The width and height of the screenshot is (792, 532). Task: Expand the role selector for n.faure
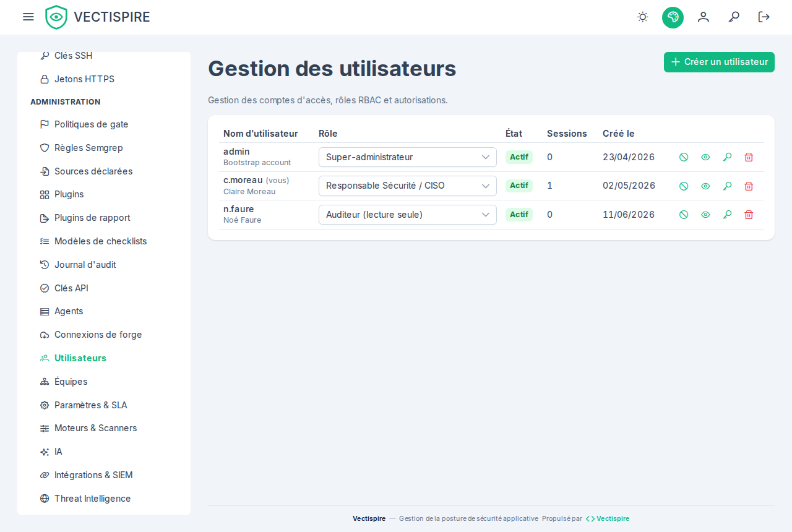coord(408,215)
